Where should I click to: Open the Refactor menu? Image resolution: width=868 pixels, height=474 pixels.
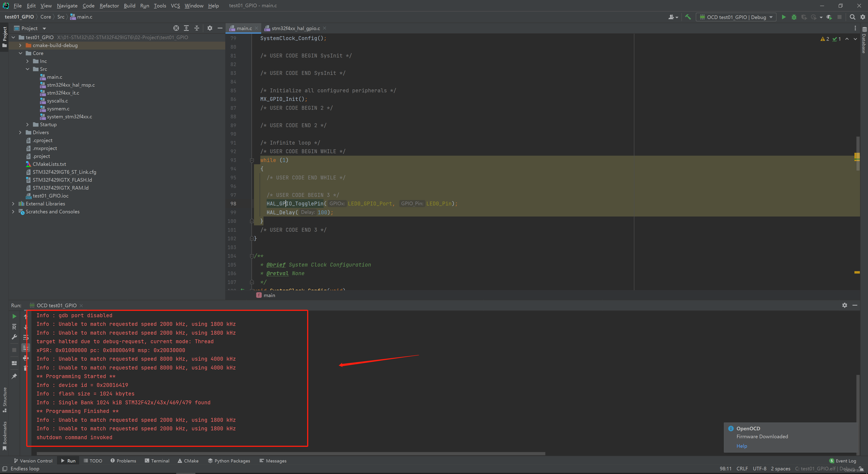pyautogui.click(x=109, y=6)
